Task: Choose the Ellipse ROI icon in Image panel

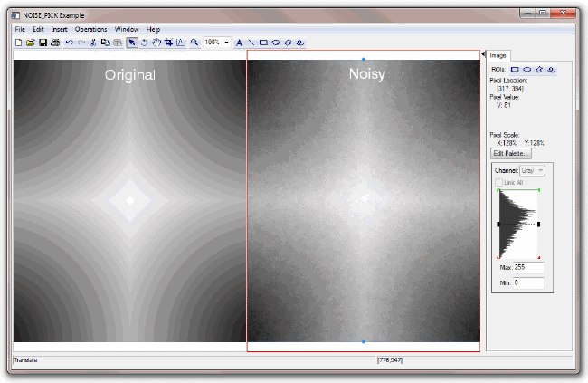Action: (x=527, y=70)
